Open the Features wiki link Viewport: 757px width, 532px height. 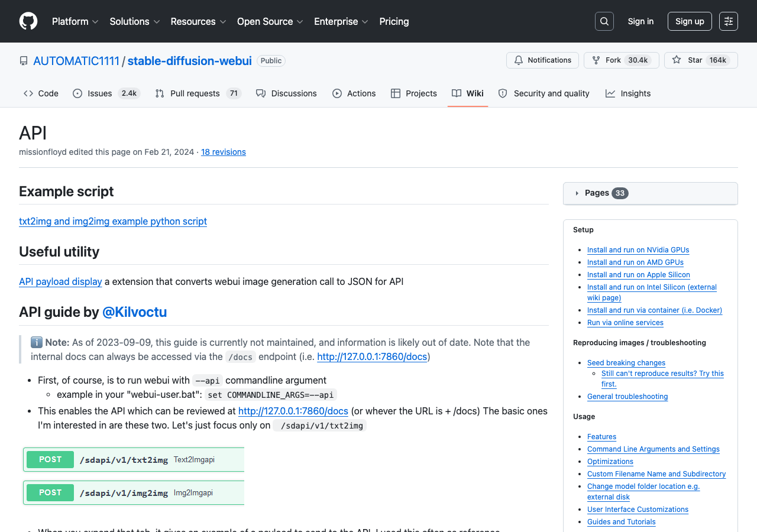601,437
